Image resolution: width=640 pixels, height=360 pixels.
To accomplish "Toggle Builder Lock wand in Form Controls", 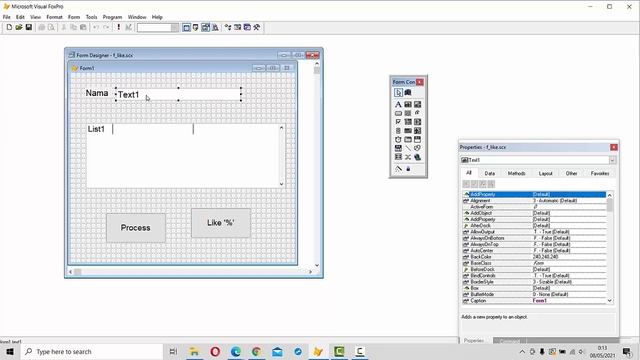I will click(x=398, y=169).
